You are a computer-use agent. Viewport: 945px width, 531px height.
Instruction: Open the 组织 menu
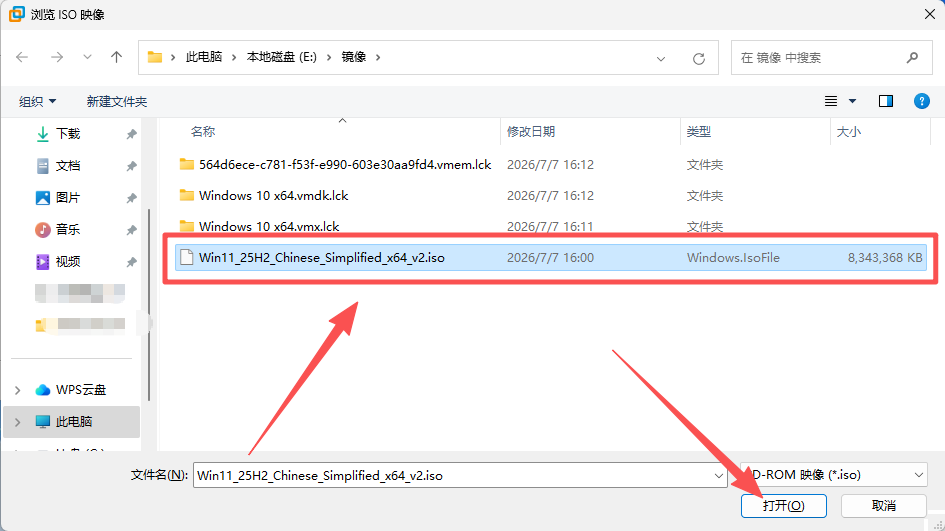(x=37, y=101)
